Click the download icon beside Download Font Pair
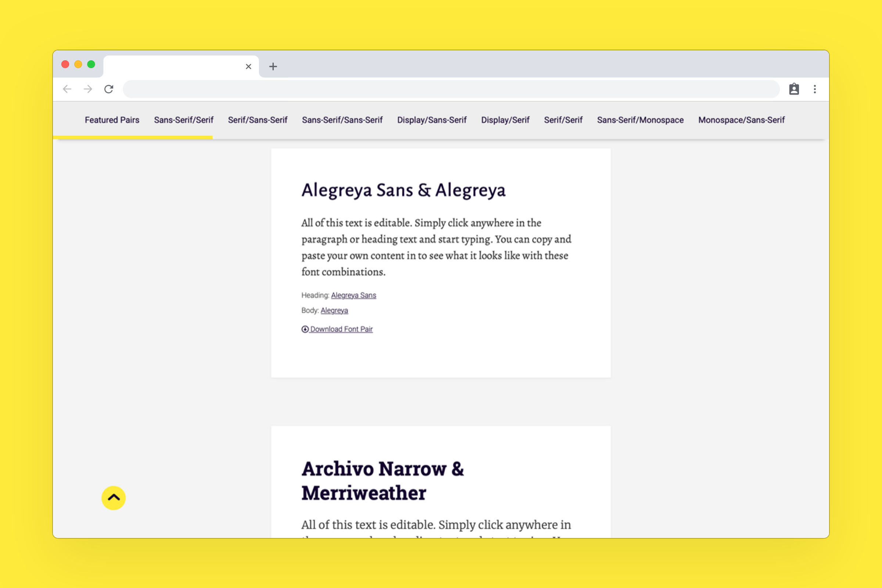This screenshot has height=588, width=882. coord(305,329)
